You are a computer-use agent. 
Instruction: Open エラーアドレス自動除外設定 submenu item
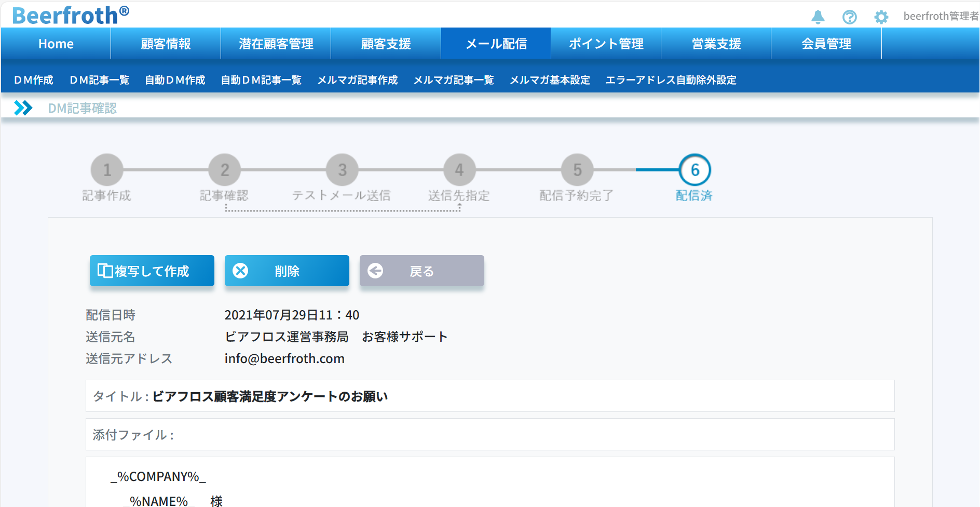pyautogui.click(x=671, y=80)
